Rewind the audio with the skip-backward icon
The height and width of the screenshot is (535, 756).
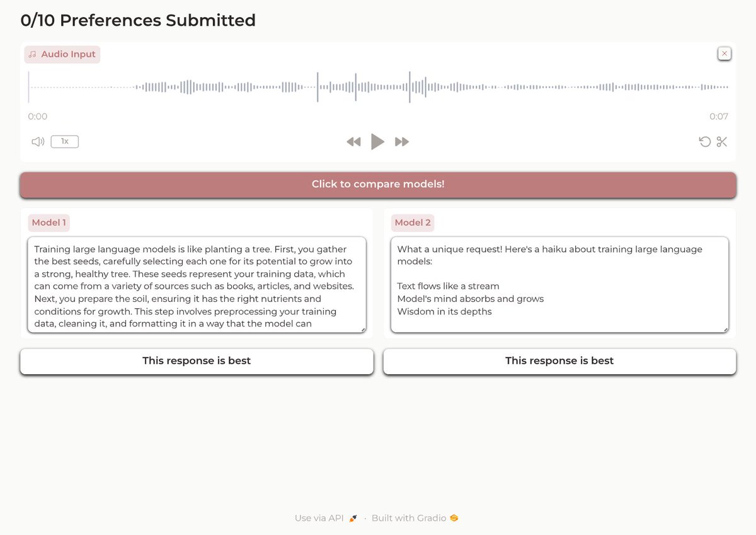pyautogui.click(x=353, y=142)
